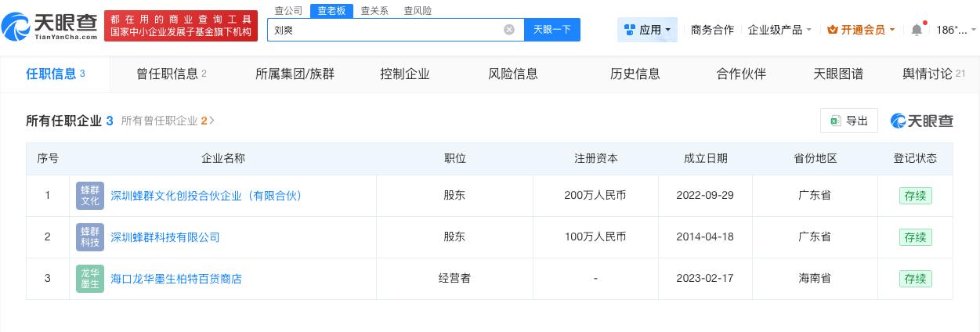Image resolution: width=980 pixels, height=332 pixels.
Task: Click the 序号 column header
Action: (48, 158)
